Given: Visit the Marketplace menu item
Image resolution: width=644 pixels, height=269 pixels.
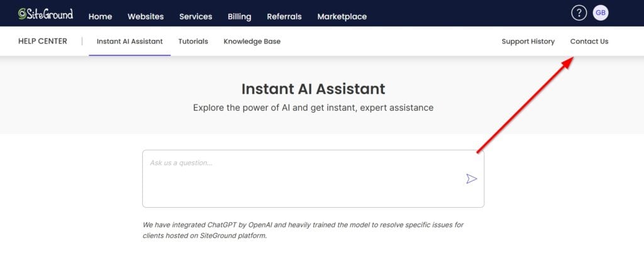Looking at the screenshot, I should click(341, 16).
